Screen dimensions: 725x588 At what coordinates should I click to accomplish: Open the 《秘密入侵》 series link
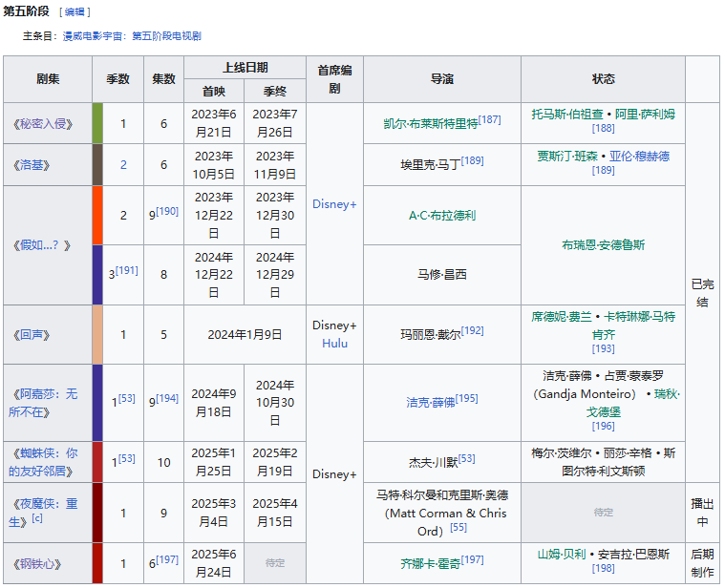click(43, 124)
